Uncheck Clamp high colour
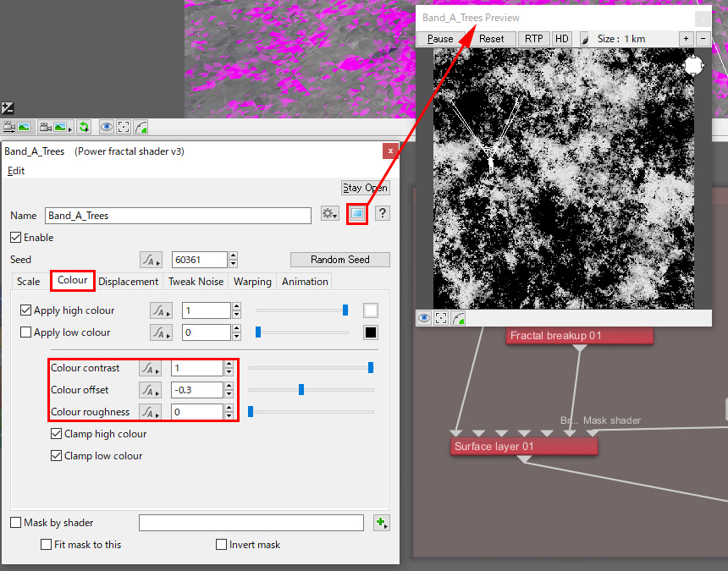The image size is (728, 571). (x=57, y=434)
